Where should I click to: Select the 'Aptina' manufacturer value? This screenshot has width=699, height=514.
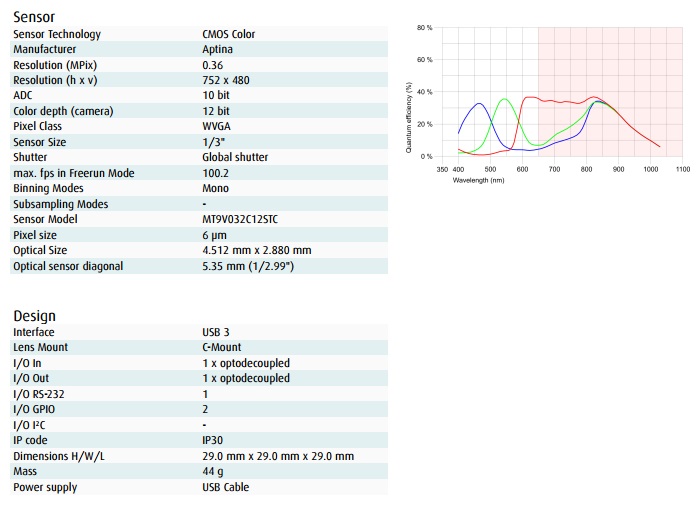218,49
